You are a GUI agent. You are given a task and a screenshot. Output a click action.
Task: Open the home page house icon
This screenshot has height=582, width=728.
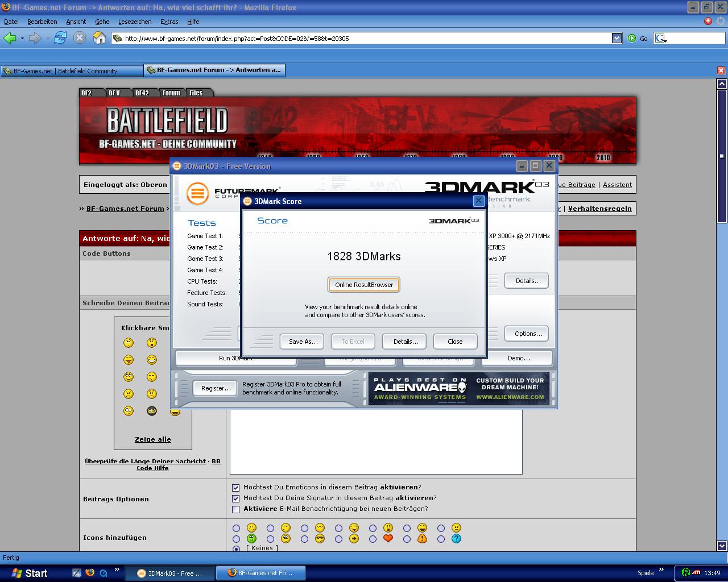[x=99, y=38]
